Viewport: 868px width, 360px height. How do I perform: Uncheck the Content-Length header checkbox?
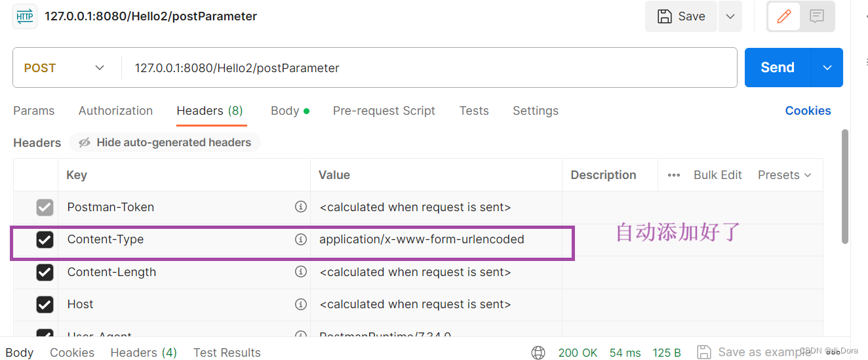coord(45,272)
